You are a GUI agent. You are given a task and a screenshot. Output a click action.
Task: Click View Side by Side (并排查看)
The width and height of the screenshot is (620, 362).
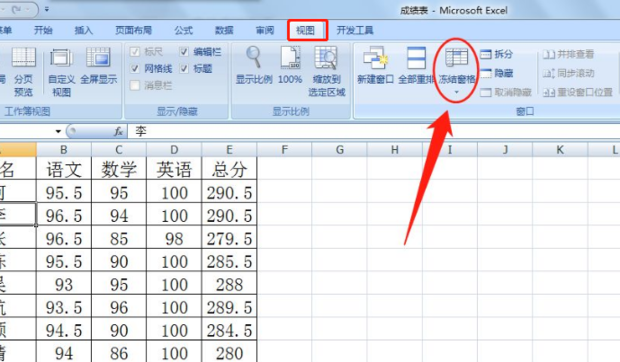coord(569,54)
